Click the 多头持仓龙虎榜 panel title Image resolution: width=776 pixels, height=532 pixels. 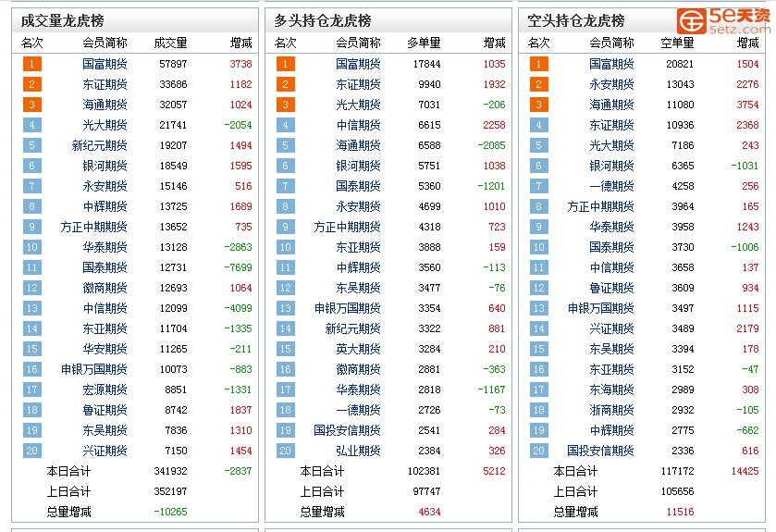pyautogui.click(x=323, y=20)
